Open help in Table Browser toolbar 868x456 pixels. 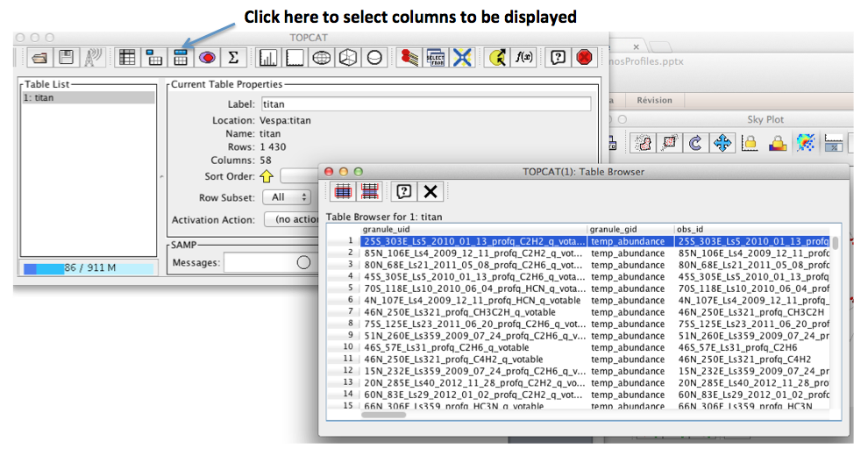404,191
